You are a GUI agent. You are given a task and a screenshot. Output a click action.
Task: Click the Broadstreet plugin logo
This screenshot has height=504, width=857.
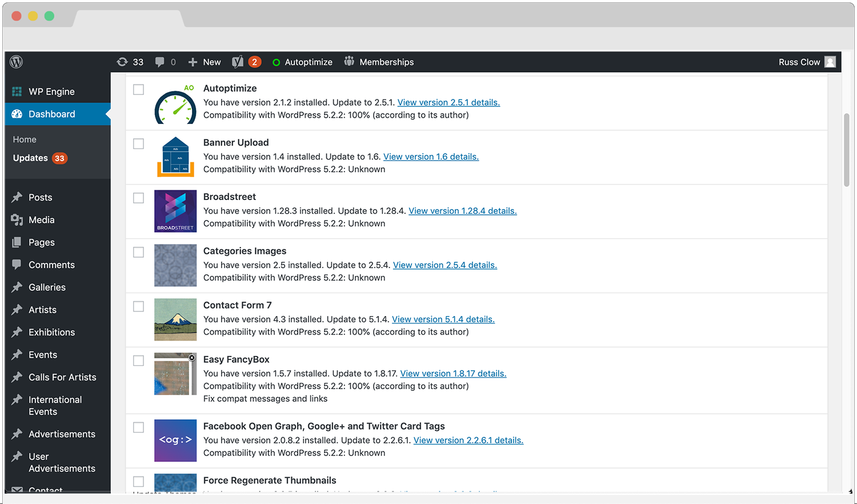click(x=175, y=211)
